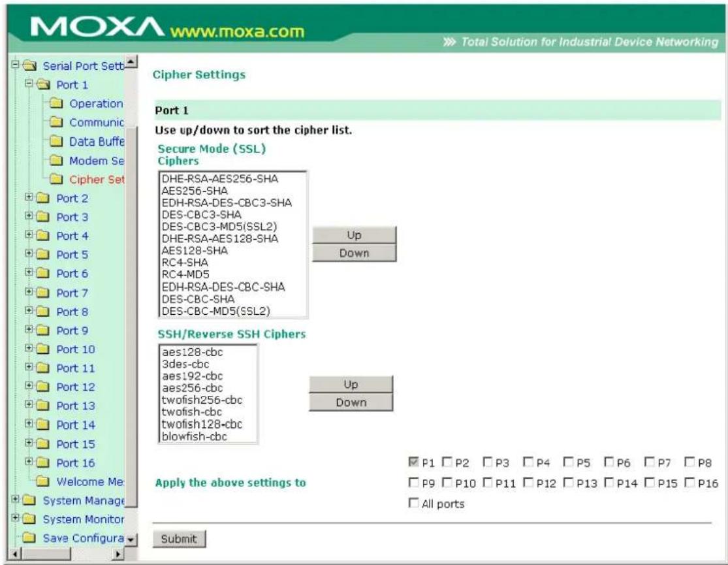Click the sidebar horizontal scroll right arrow
The width and height of the screenshot is (728, 565).
[x=118, y=553]
